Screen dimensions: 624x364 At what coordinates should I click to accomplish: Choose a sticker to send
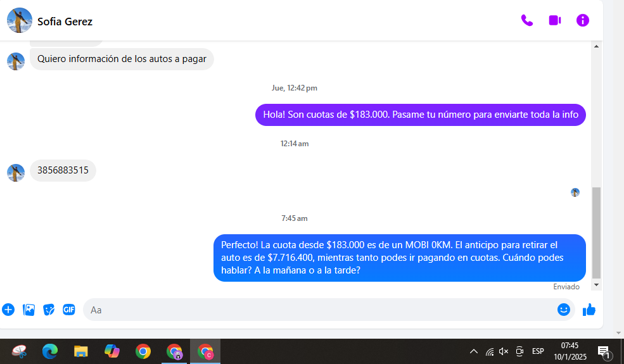[x=49, y=310]
